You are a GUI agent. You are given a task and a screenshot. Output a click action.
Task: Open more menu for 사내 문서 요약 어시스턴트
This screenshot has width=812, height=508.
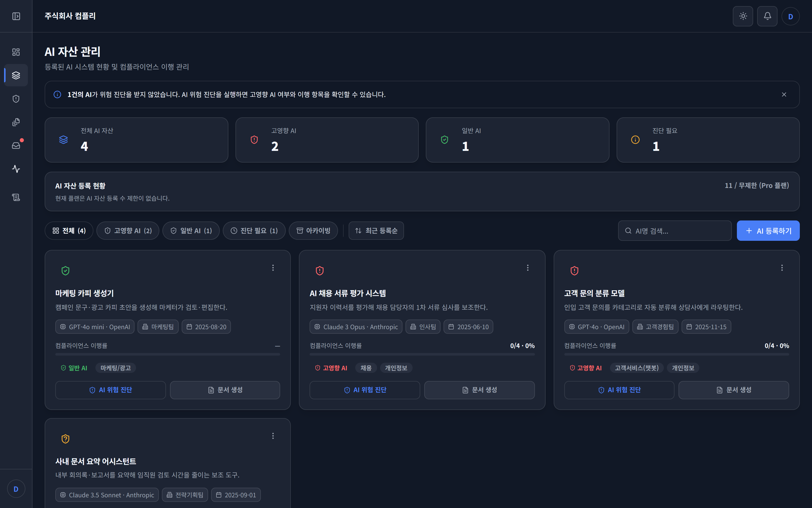pos(273,436)
